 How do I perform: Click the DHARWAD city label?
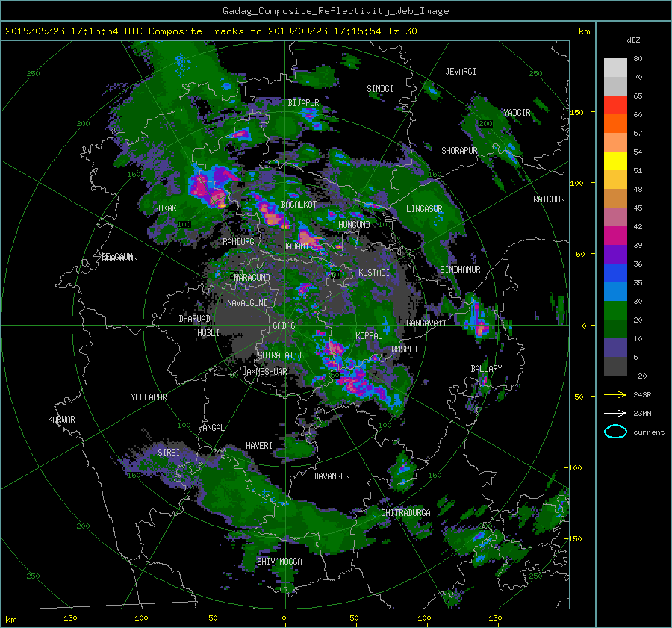[195, 319]
